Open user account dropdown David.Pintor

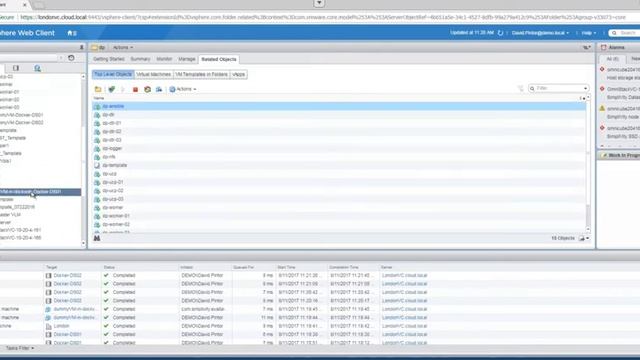540,33
